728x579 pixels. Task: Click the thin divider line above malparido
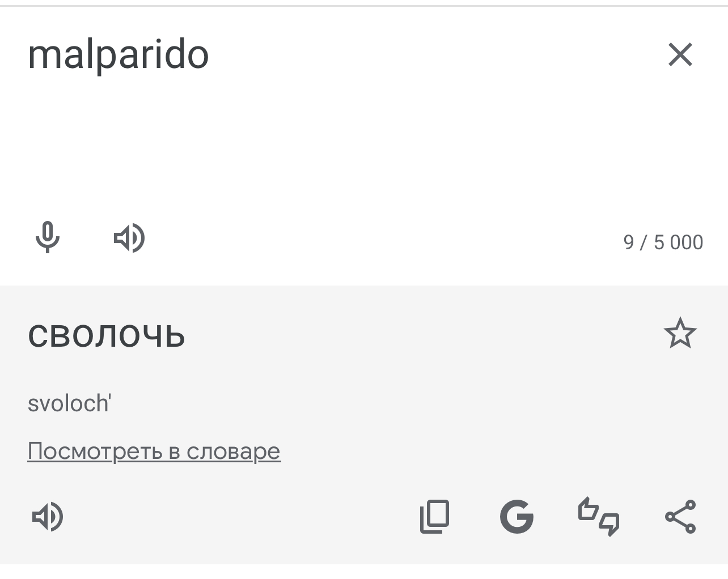tap(363, 6)
